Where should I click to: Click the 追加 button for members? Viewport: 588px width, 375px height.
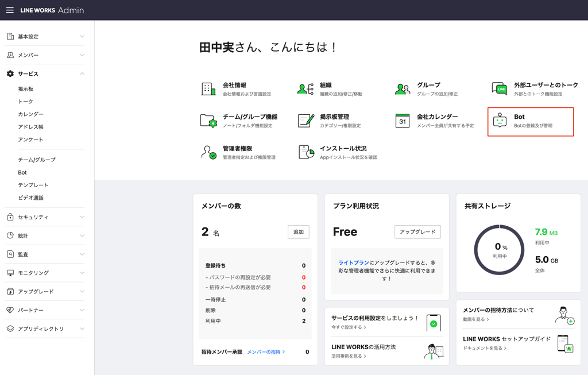click(299, 232)
